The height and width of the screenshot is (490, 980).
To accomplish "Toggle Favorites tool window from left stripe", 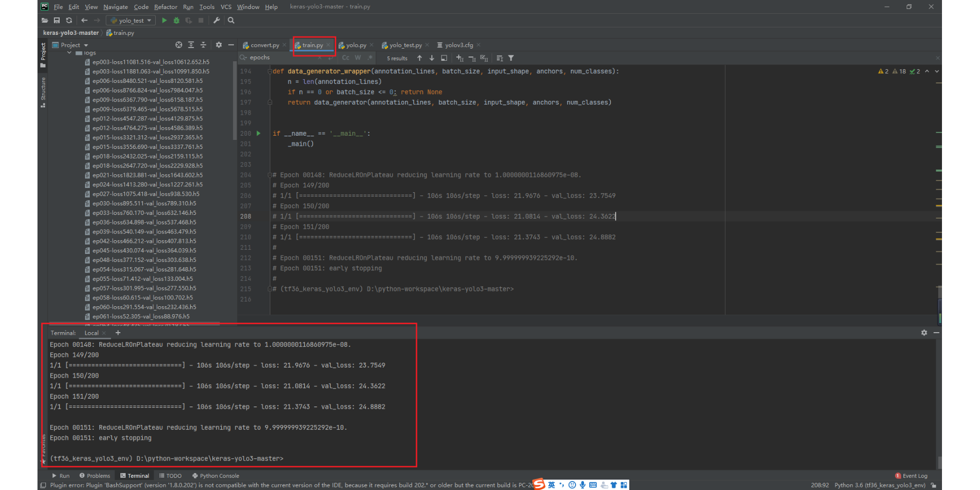I will 43,449.
